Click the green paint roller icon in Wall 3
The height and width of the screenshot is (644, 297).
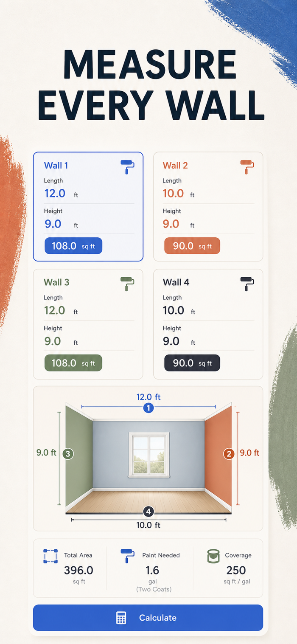(128, 284)
